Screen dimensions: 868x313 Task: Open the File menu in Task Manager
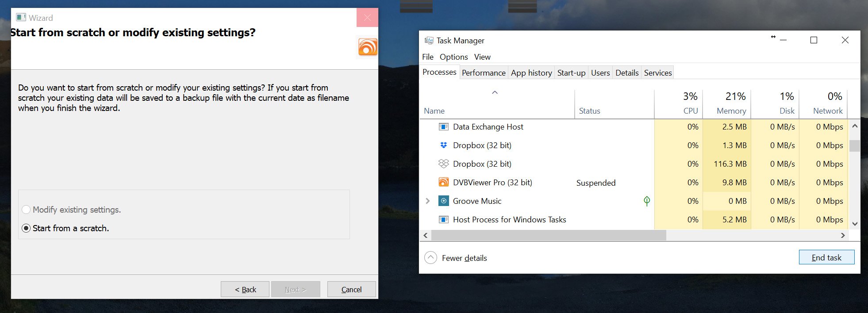point(427,57)
